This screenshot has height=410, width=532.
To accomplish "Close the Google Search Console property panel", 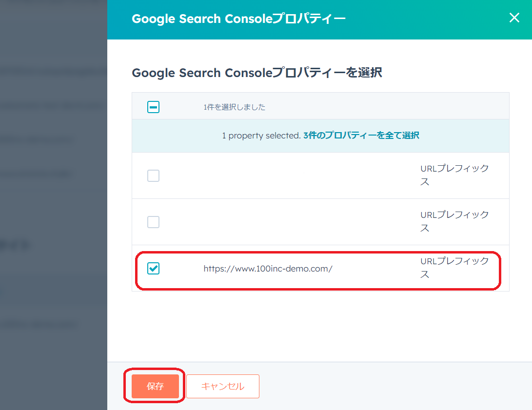I will (514, 18).
